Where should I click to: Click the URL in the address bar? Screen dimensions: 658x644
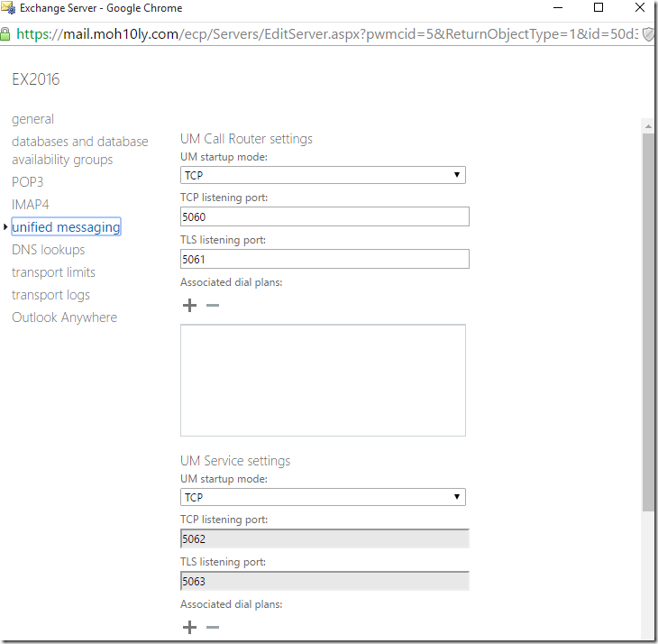[x=327, y=34]
